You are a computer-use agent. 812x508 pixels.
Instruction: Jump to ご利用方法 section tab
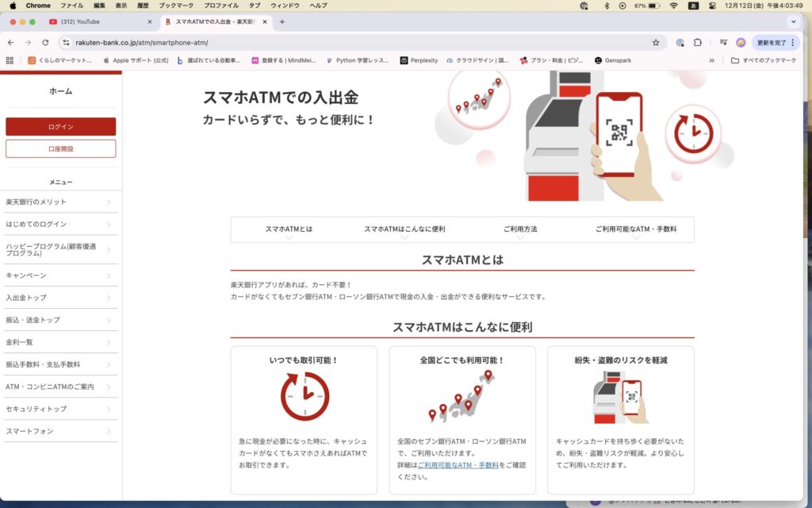point(520,229)
